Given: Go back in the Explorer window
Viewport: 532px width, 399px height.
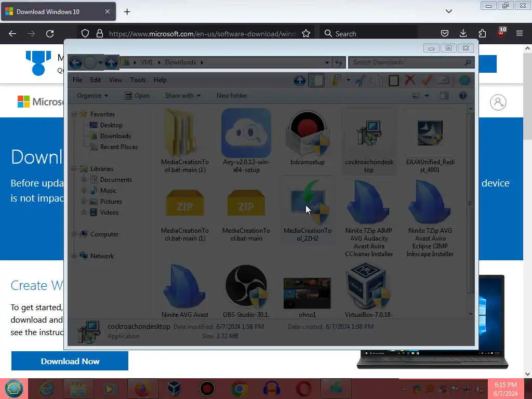Looking at the screenshot, I should (76, 62).
